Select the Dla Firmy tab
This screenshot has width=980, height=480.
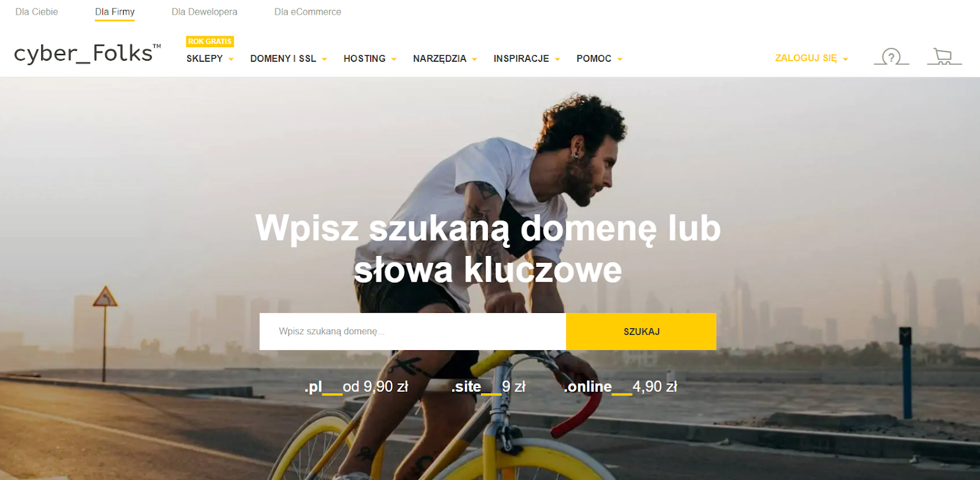coord(115,12)
